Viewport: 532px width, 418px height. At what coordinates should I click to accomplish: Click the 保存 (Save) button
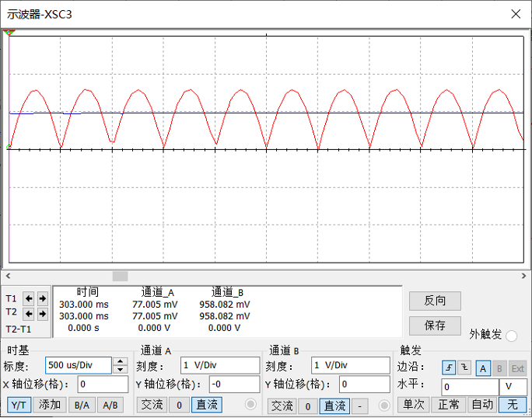[435, 326]
